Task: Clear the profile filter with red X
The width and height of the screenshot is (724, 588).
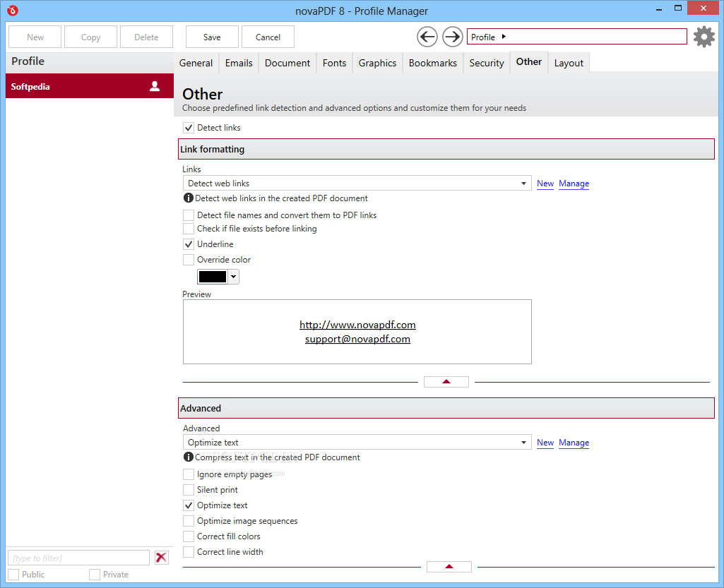Action: click(x=161, y=558)
